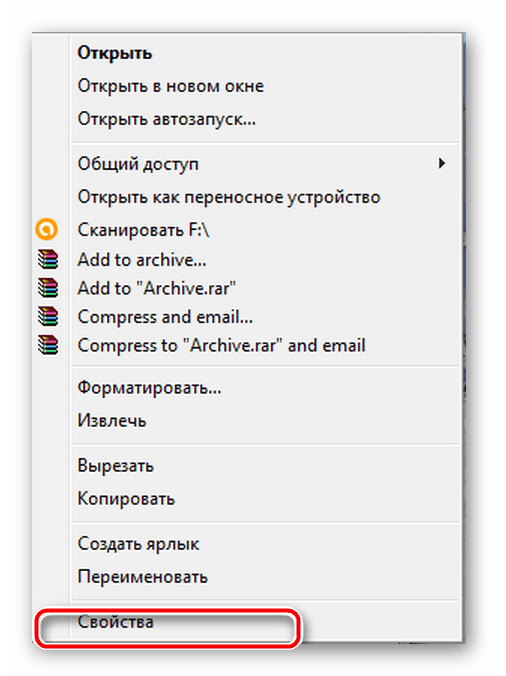
Task: Choose Создать ярлык option
Action: click(138, 545)
